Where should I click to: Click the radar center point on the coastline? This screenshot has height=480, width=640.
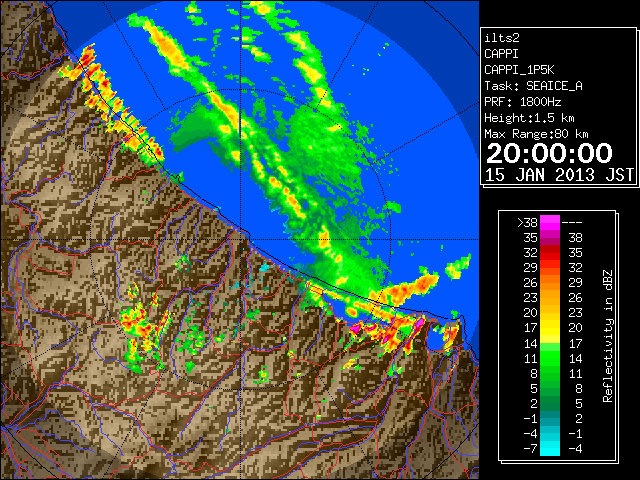point(240,240)
